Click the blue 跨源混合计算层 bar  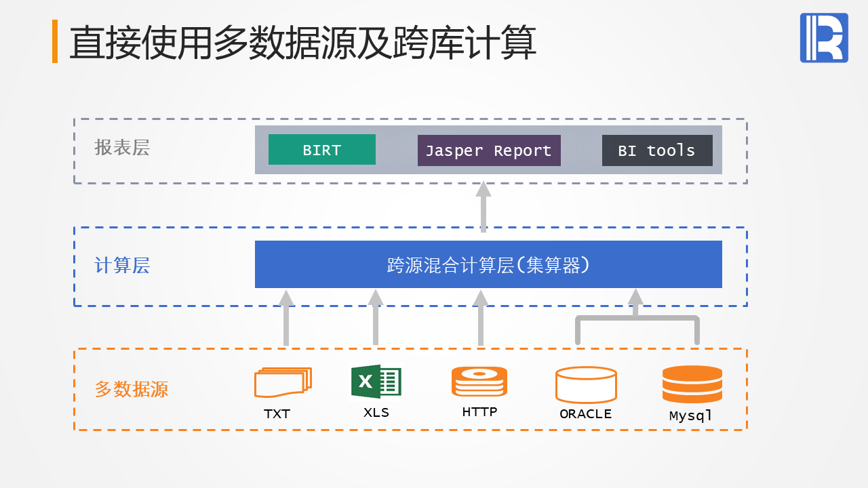(488, 264)
